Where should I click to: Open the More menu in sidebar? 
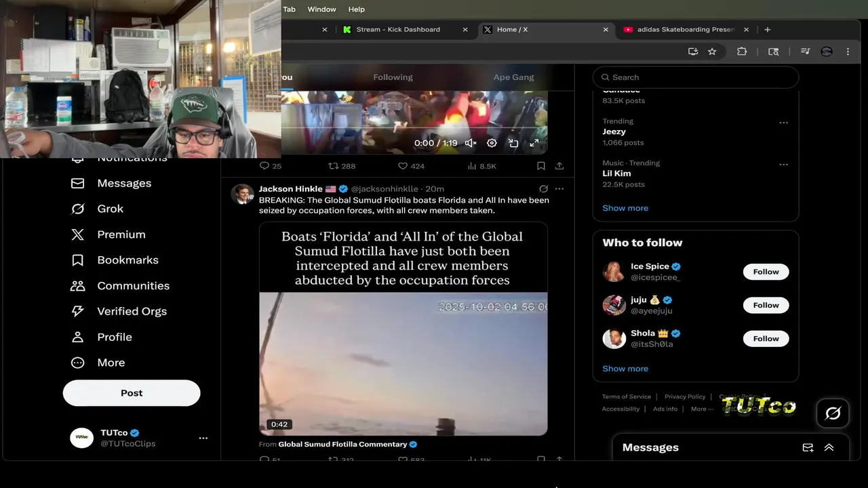[x=98, y=363]
